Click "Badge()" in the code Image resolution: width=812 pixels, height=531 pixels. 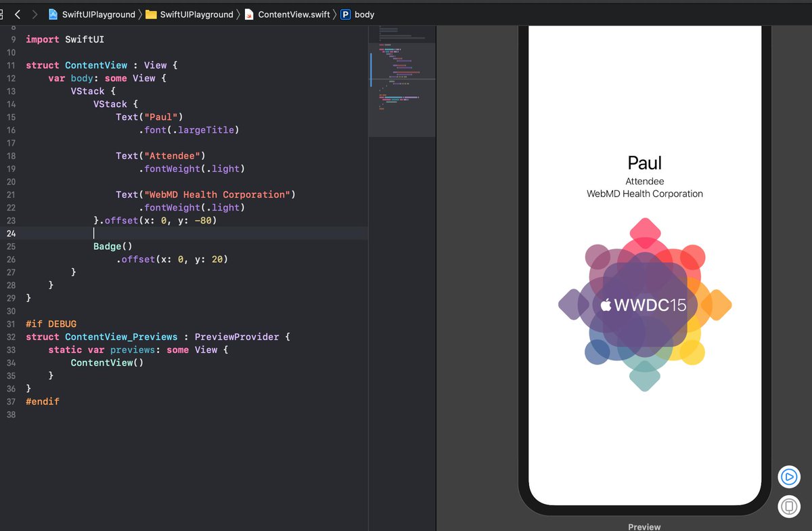coord(113,247)
